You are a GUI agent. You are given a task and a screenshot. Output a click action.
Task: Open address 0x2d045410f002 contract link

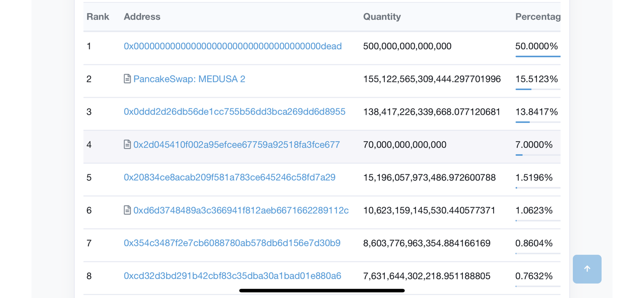(x=236, y=145)
